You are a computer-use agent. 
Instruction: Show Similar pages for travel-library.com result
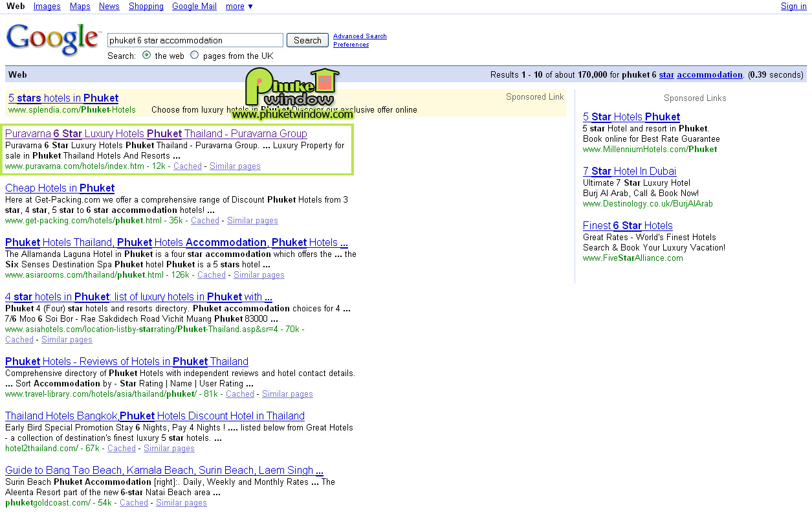pyautogui.click(x=287, y=394)
